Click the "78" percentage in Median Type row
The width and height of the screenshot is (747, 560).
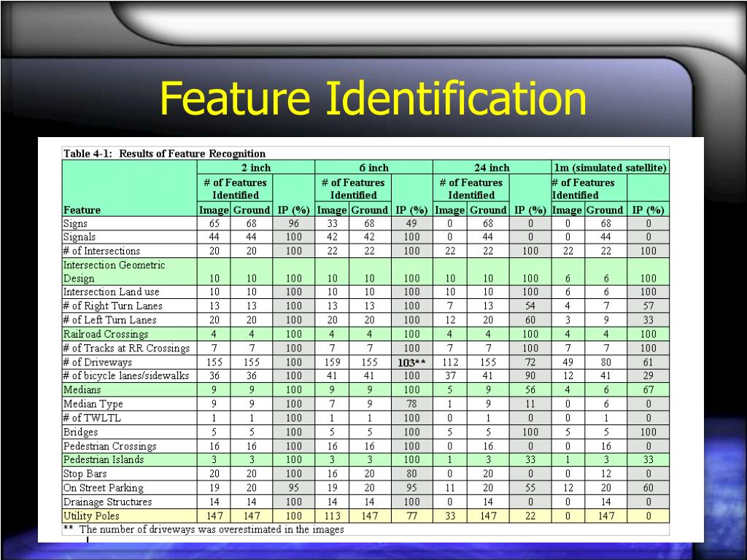pyautogui.click(x=411, y=404)
